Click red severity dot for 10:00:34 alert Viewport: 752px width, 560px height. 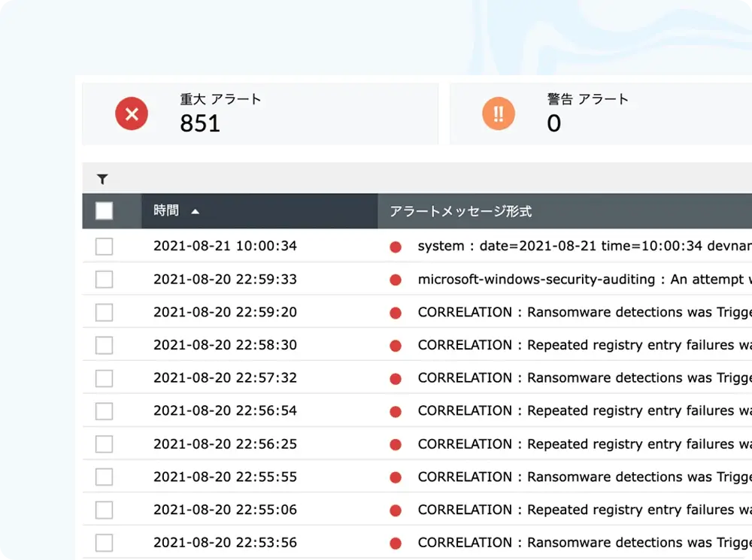(x=396, y=247)
